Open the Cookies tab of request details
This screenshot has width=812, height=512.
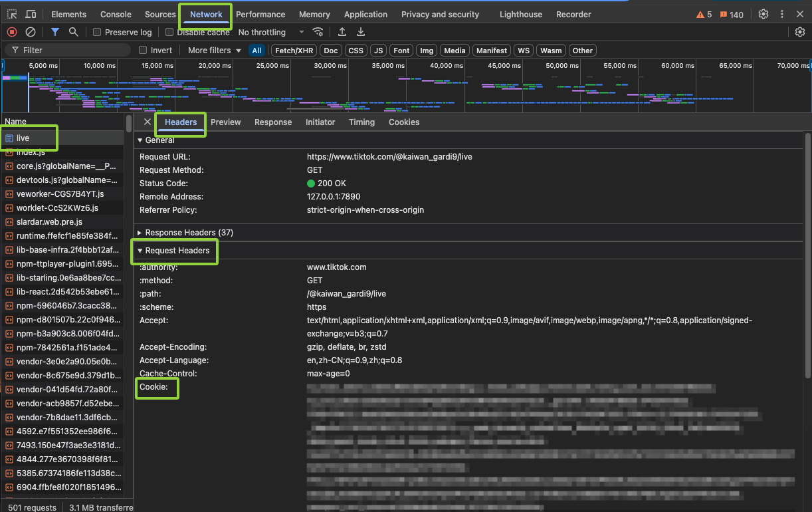click(x=404, y=122)
